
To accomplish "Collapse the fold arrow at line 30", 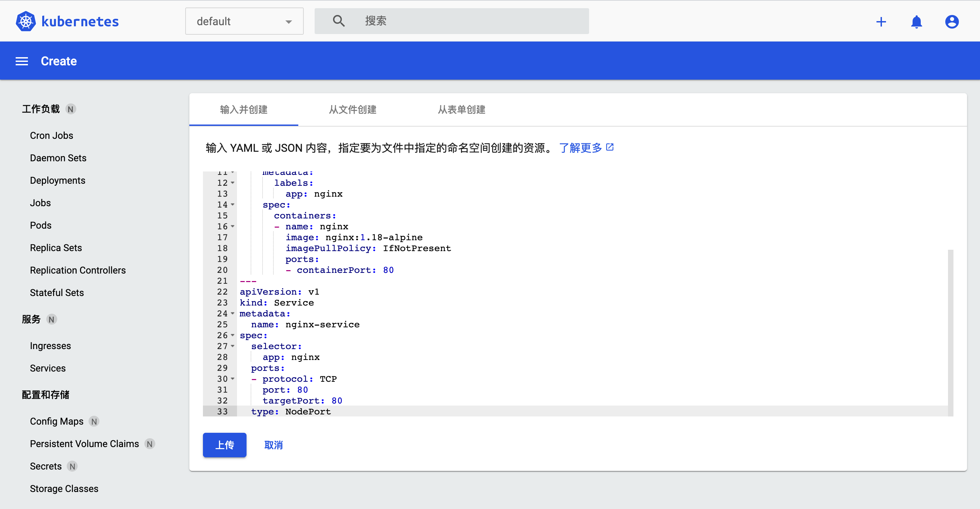I will [x=233, y=379].
